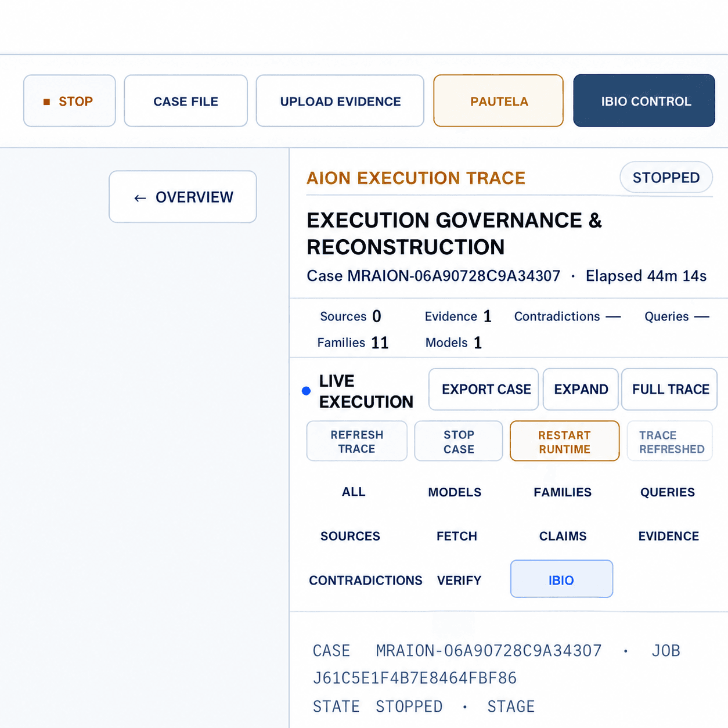728x728 pixels.
Task: Click the EXPAND button
Action: 581,389
